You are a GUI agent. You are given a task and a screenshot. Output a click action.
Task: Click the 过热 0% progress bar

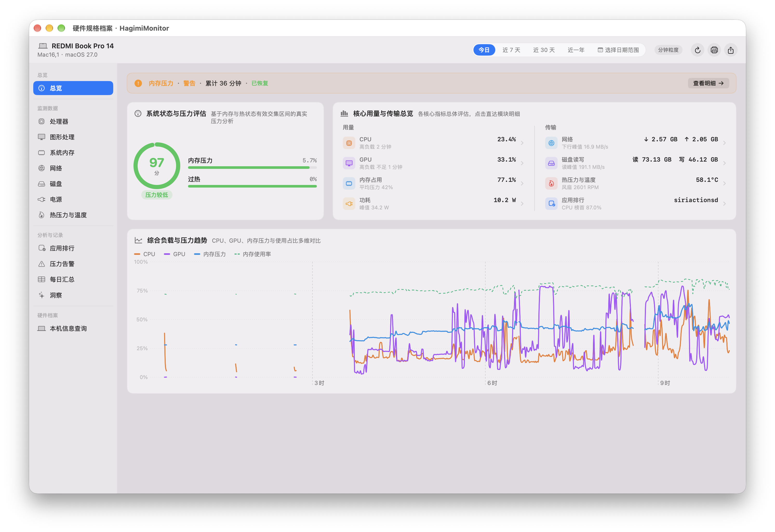coord(252,187)
